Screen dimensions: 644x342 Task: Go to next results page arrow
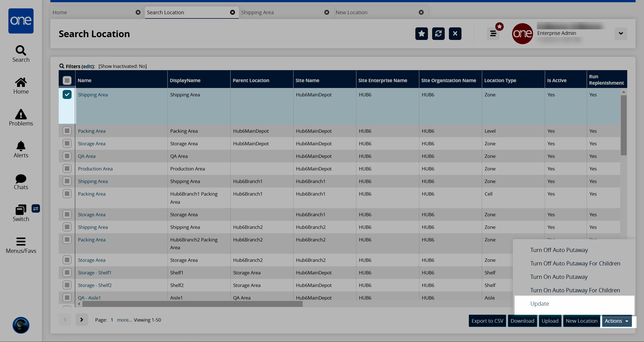[x=82, y=320]
